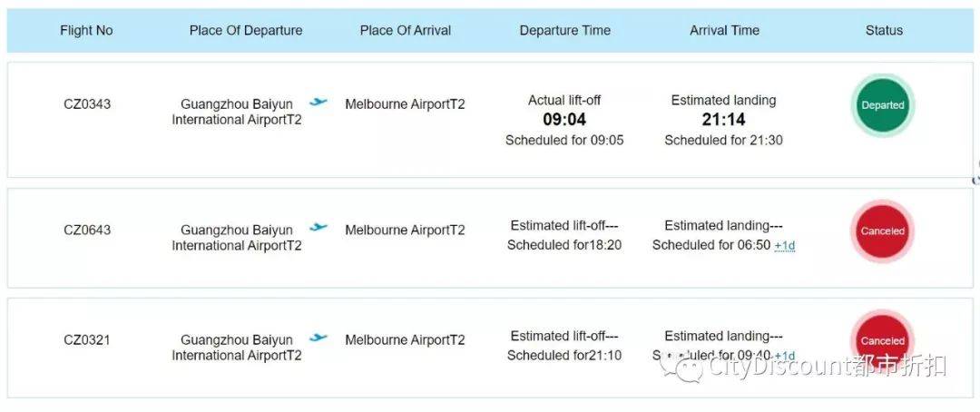The image size is (980, 412).
Task: Select flight number CZ0643
Action: (x=87, y=230)
